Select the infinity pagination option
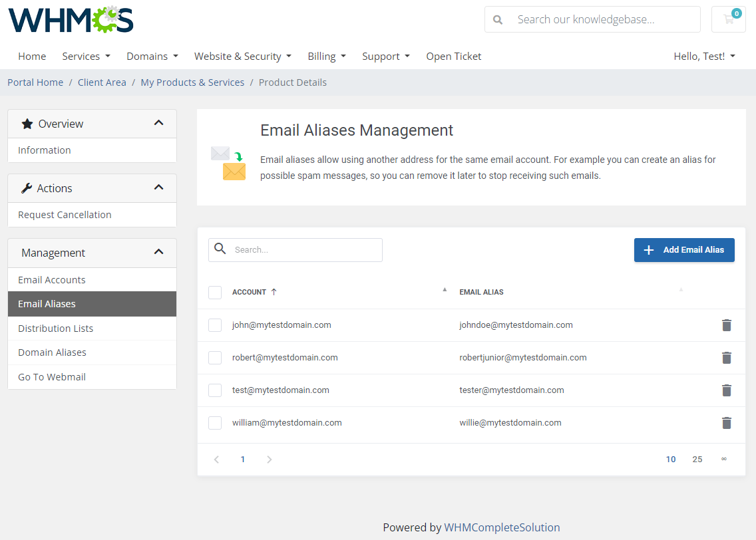This screenshot has width=756, height=540. point(723,459)
